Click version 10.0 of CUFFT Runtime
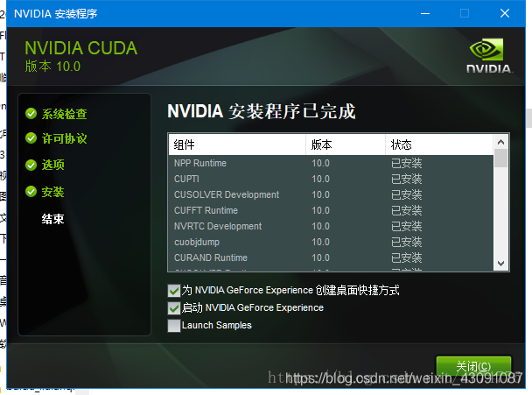Screen dimensions: 532x395 [x=320, y=210]
